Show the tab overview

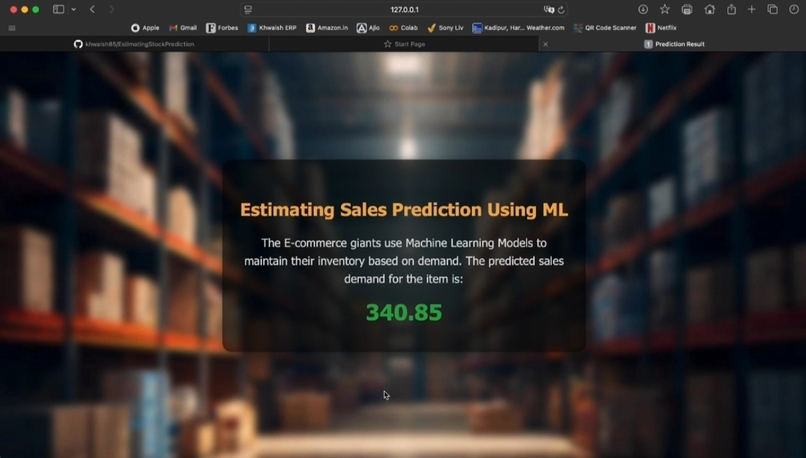(x=772, y=9)
